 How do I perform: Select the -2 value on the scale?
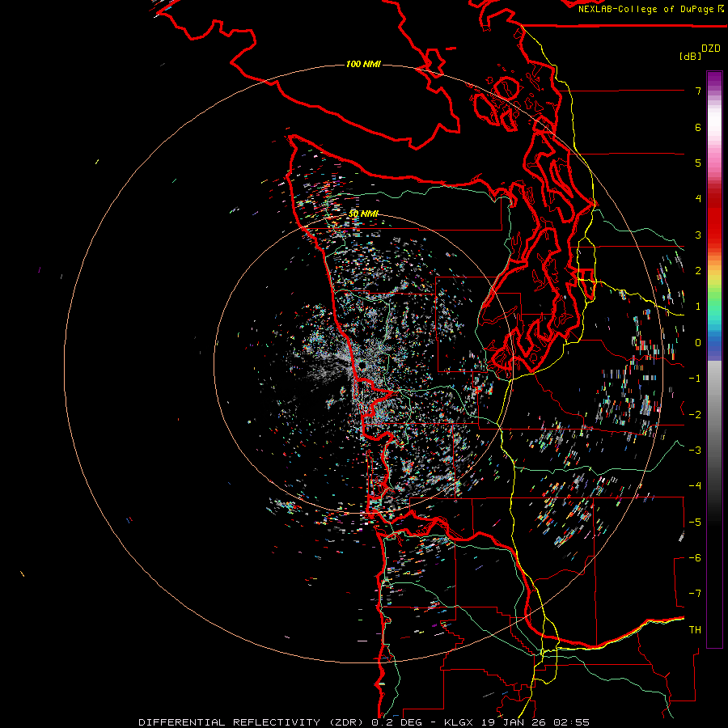[x=695, y=414]
